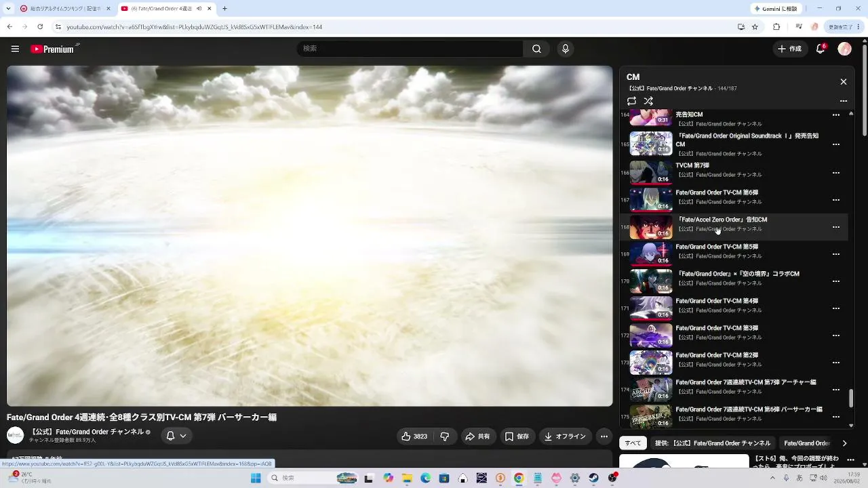Select playlist item 'Fate/Grand Order TV-CM 第4弾'

[734, 308]
